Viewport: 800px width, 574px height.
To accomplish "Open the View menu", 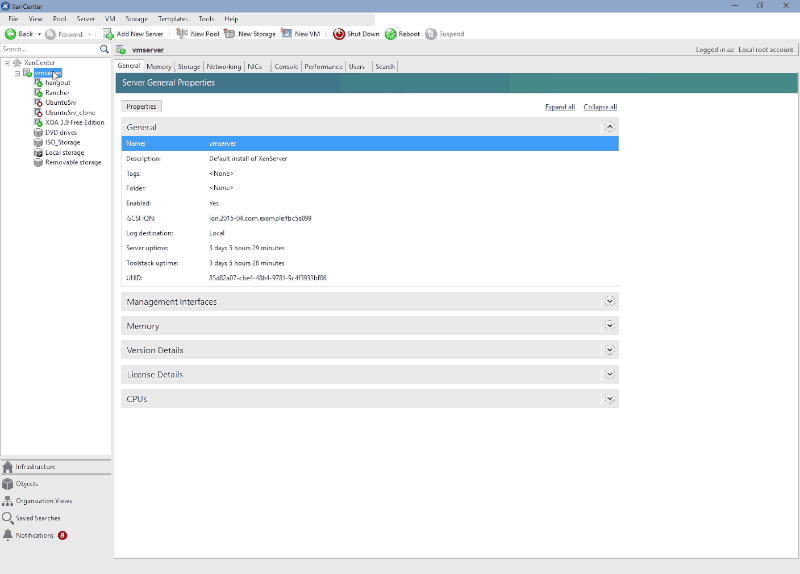I will tap(36, 19).
